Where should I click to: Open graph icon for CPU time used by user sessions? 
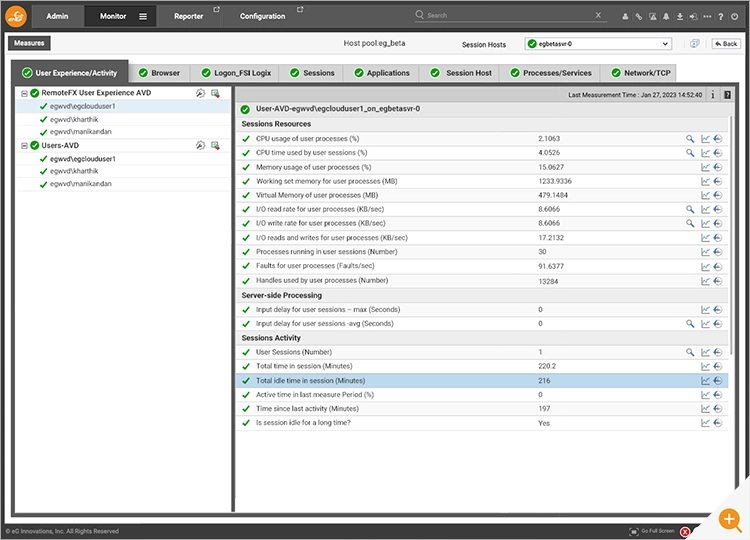pyautogui.click(x=705, y=153)
